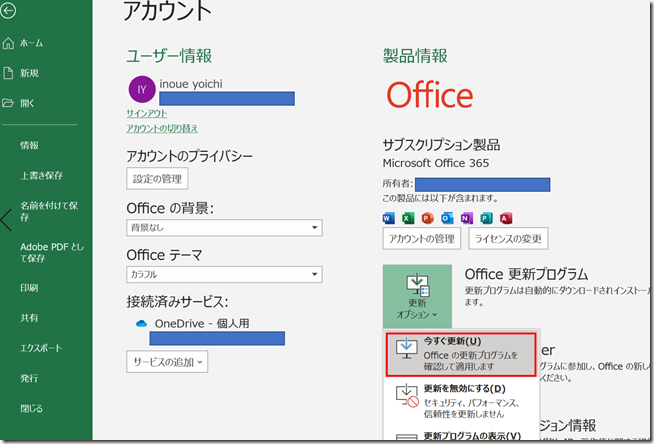The image size is (654, 444).
Task: Click the new document icon
Action: click(8, 73)
